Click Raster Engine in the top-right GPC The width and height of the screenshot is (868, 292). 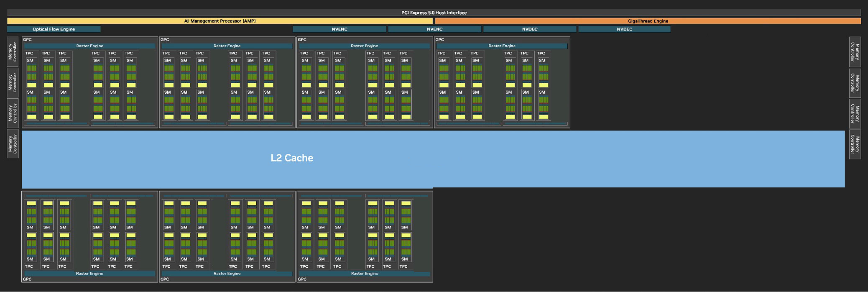click(x=502, y=46)
